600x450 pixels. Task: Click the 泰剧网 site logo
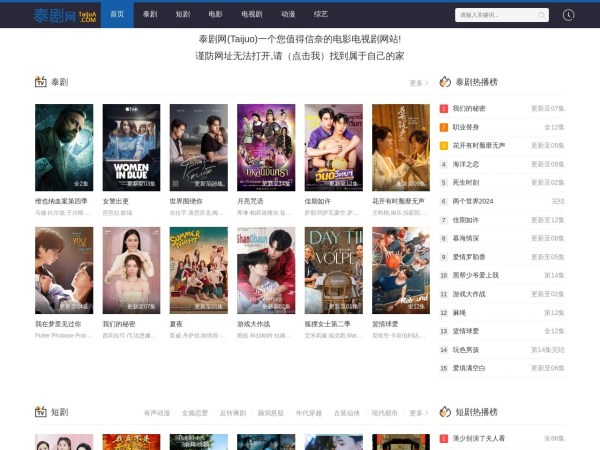click(x=65, y=15)
